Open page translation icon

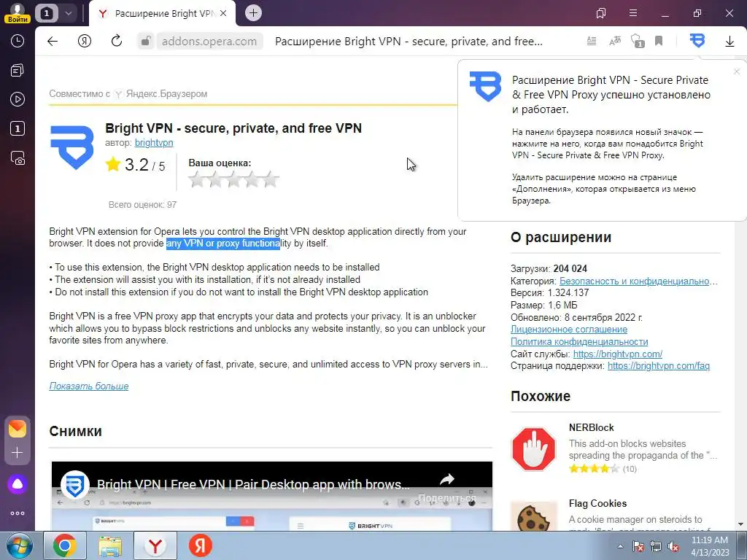tap(615, 41)
